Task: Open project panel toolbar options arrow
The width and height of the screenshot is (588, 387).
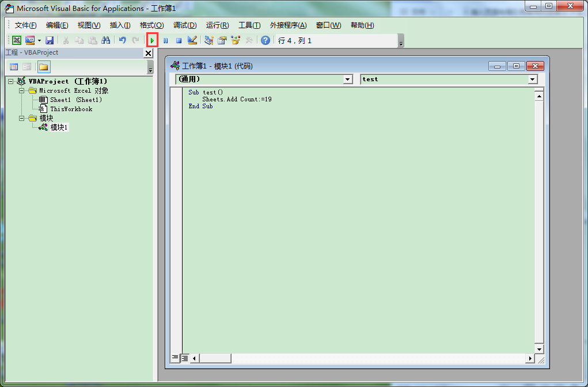Action: coord(150,68)
